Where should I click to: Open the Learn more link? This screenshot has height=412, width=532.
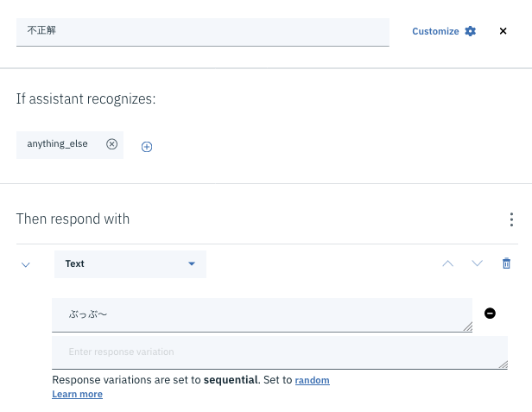[x=77, y=394]
